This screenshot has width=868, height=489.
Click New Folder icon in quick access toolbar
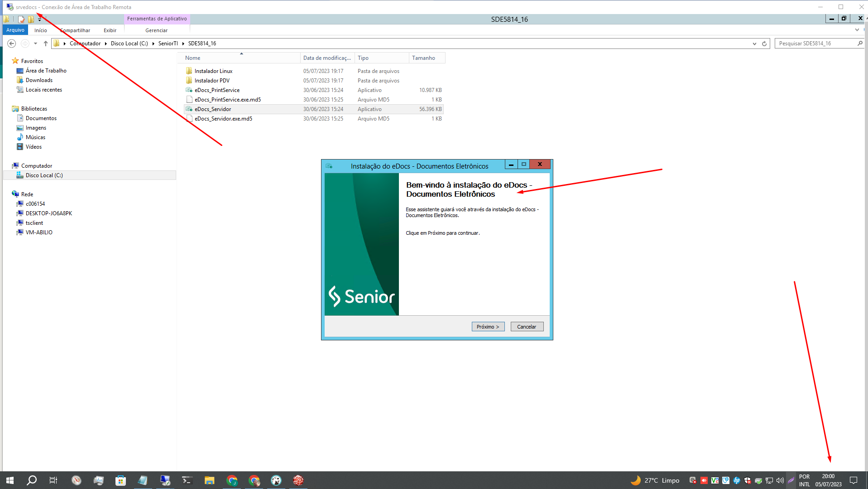[x=31, y=19]
